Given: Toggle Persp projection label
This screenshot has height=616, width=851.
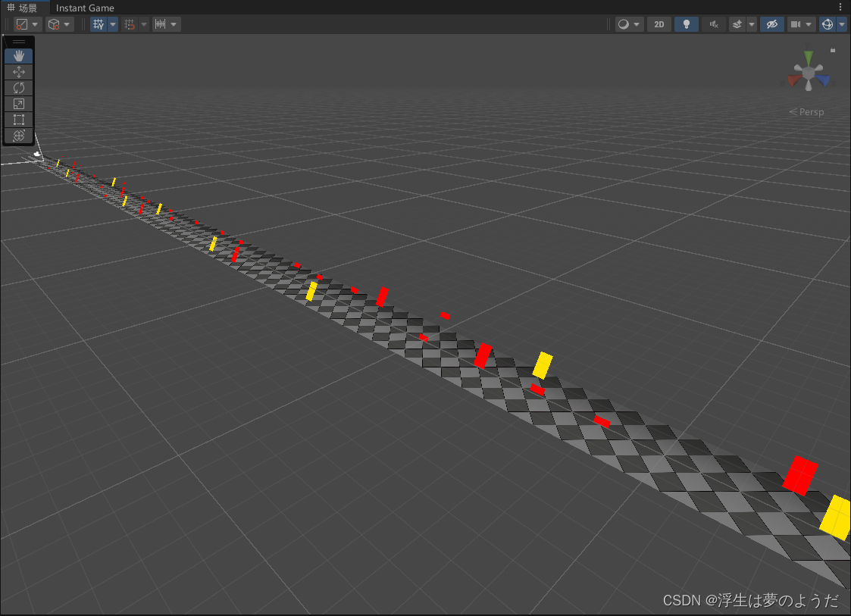Looking at the screenshot, I should tap(807, 112).
